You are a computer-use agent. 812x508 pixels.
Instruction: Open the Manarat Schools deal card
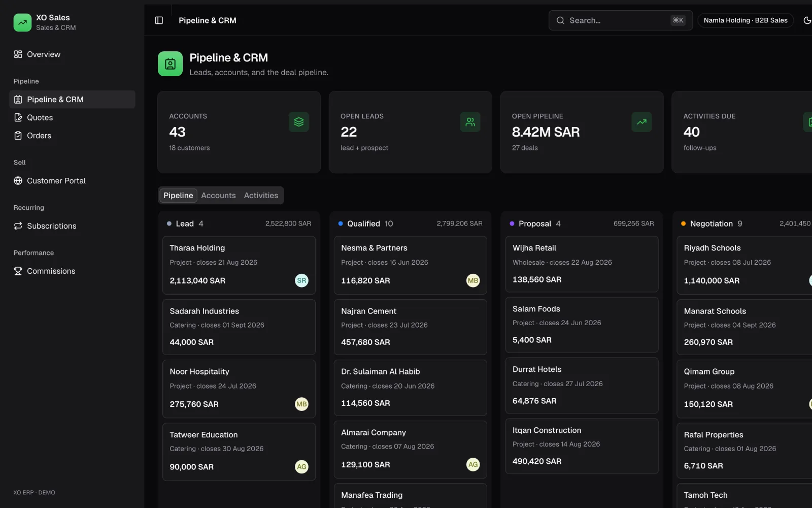pos(745,327)
